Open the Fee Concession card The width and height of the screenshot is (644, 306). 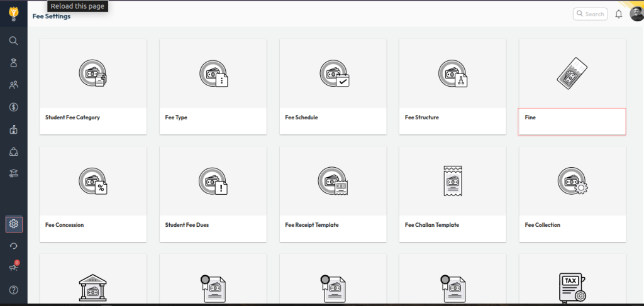[93, 194]
